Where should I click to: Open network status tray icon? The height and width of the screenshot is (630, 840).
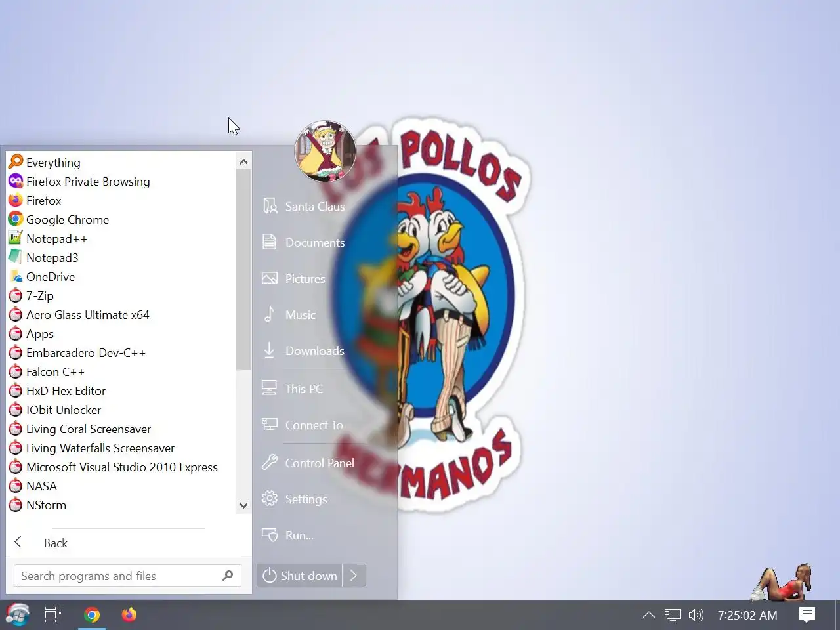673,615
